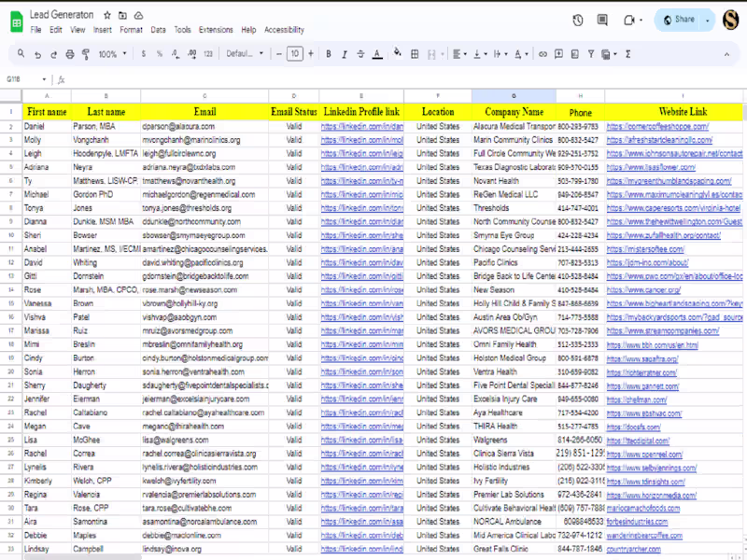
Task: Click the Undo icon in toolbar
Action: pyautogui.click(x=36, y=54)
